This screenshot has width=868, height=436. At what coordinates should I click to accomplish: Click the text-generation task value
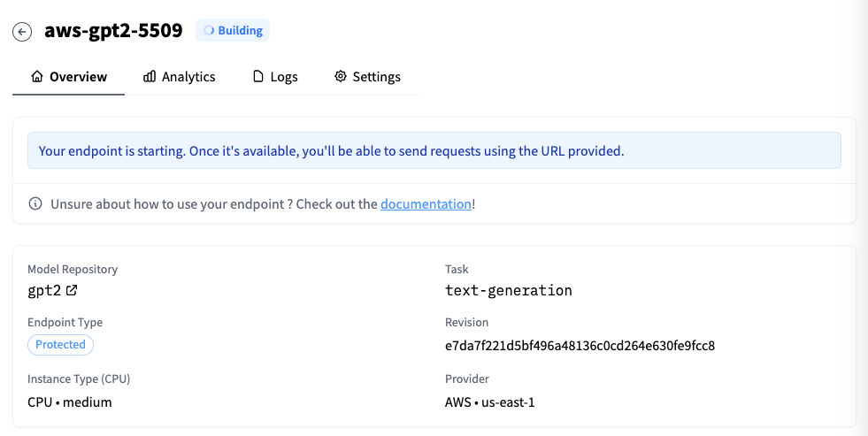[x=509, y=290]
